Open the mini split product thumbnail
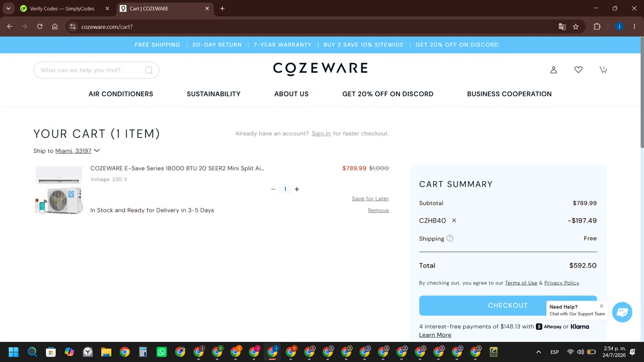Viewport: 644px width, 362px height. click(x=59, y=190)
